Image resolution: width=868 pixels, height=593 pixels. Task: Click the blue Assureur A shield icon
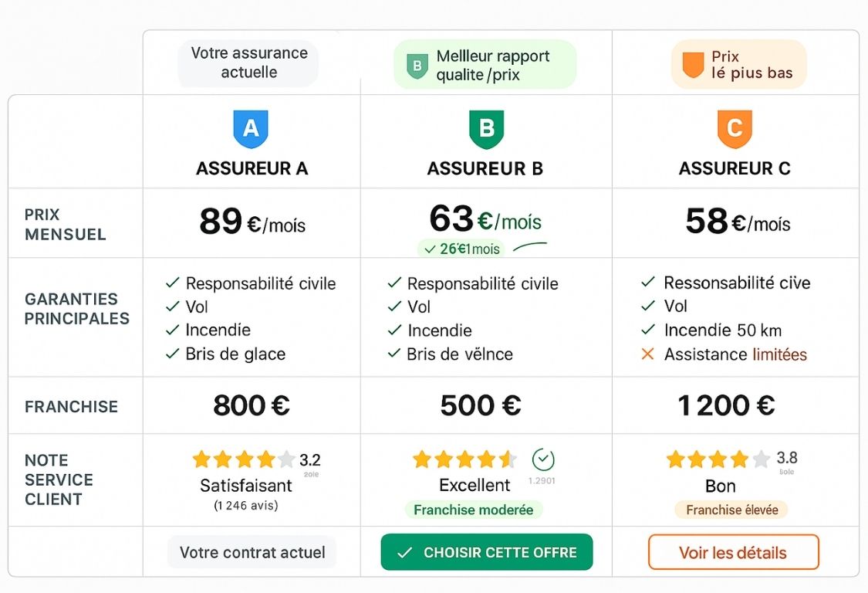(252, 128)
